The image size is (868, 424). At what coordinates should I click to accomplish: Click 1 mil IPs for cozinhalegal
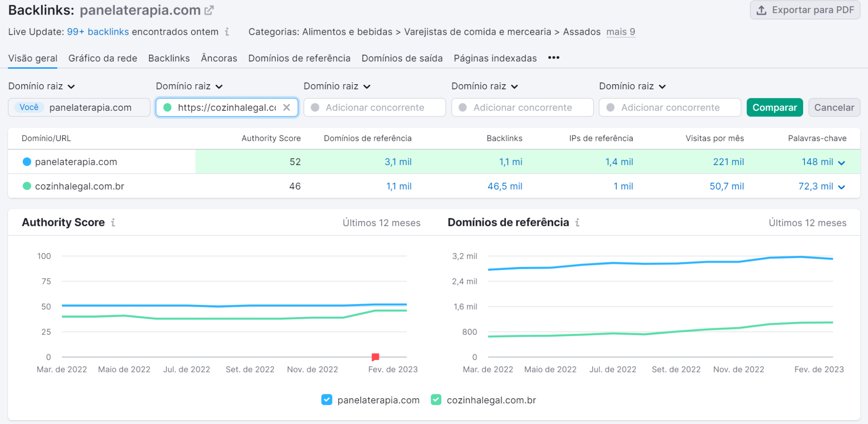pyautogui.click(x=623, y=186)
